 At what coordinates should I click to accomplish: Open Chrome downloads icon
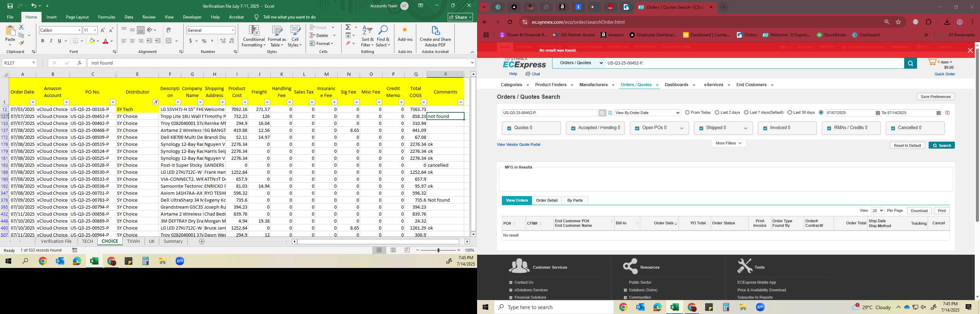pyautogui.click(x=947, y=22)
